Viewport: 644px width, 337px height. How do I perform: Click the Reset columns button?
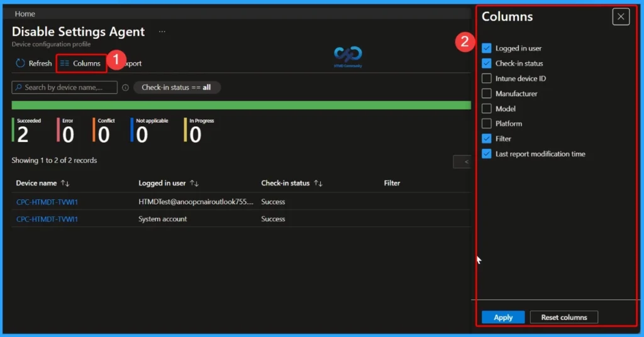coord(563,318)
